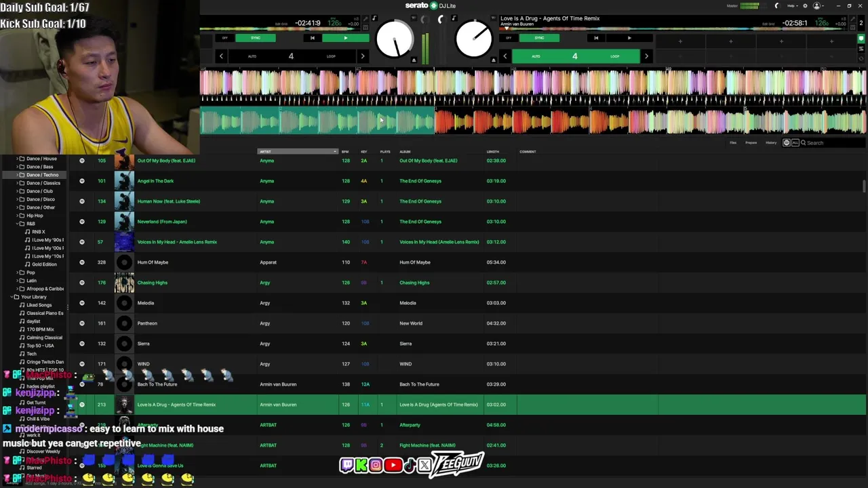868x488 pixels.
Task: Eject the left deck track
Action: click(414, 60)
